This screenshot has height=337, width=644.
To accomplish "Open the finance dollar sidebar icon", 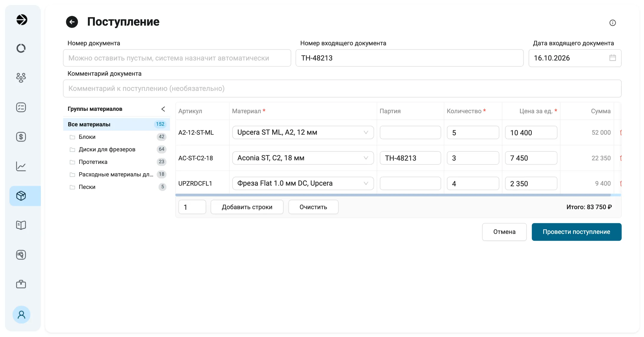I will 21,137.
